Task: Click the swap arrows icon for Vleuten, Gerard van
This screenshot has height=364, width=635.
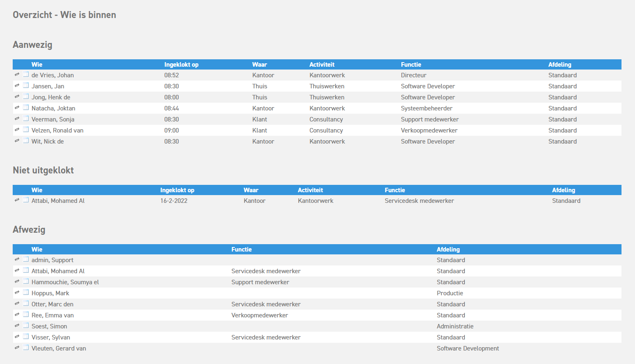Action: (x=17, y=348)
